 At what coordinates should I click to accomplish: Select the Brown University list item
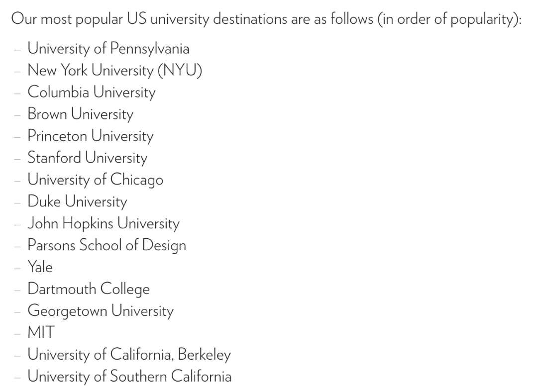point(81,114)
